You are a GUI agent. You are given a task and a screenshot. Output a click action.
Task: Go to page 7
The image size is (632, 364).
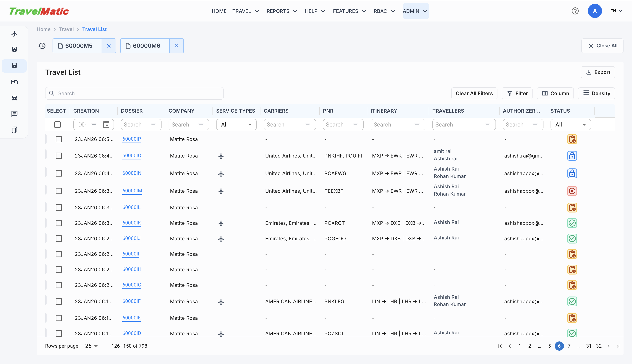pyautogui.click(x=569, y=346)
